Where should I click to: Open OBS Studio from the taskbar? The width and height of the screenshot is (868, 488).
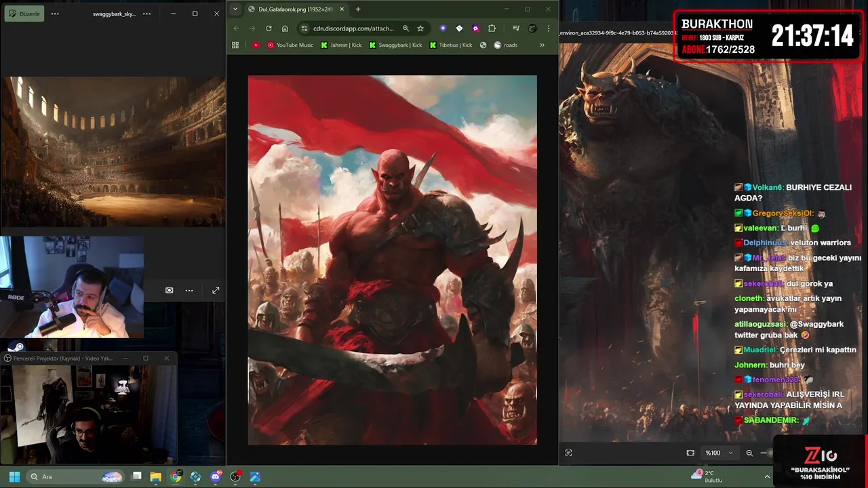[235, 476]
